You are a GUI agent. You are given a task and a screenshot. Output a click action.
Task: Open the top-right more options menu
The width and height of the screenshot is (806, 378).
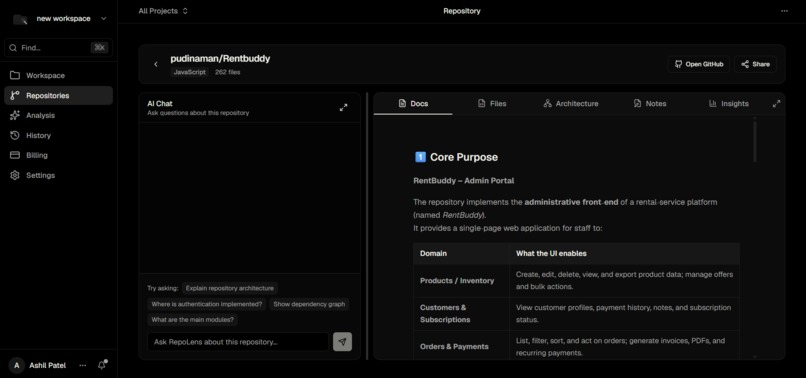coord(784,11)
